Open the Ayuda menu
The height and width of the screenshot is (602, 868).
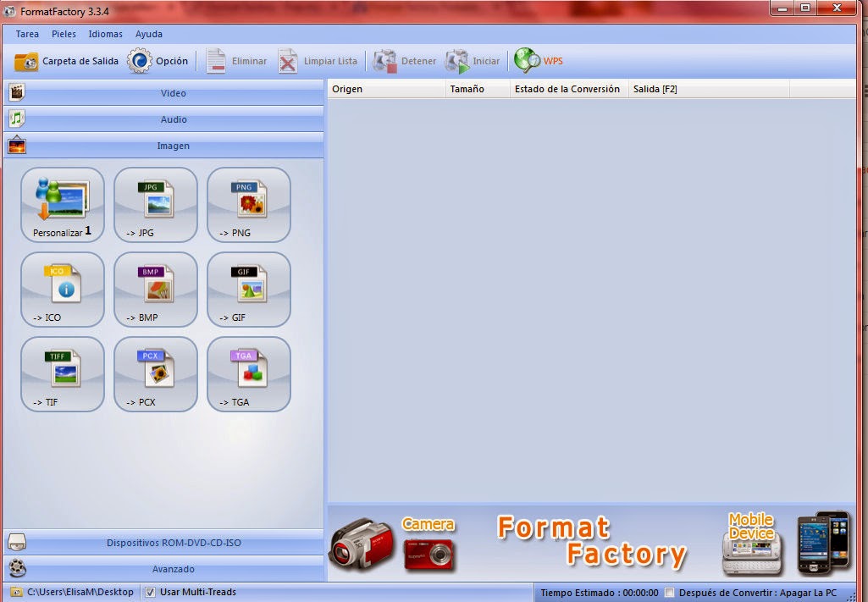point(149,34)
